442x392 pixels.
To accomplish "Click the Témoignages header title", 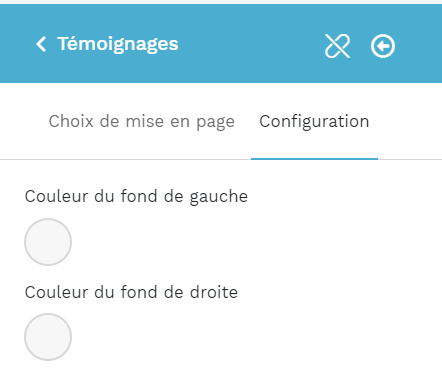I will (118, 44).
